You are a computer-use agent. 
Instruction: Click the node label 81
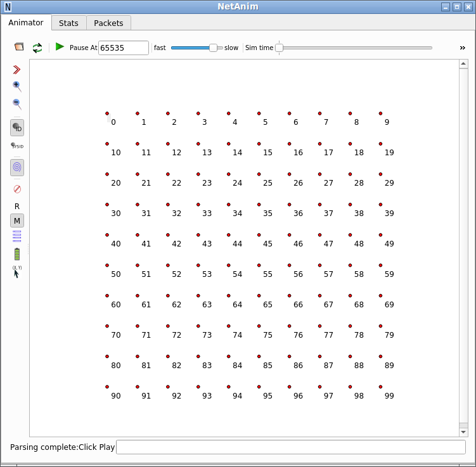coord(146,366)
